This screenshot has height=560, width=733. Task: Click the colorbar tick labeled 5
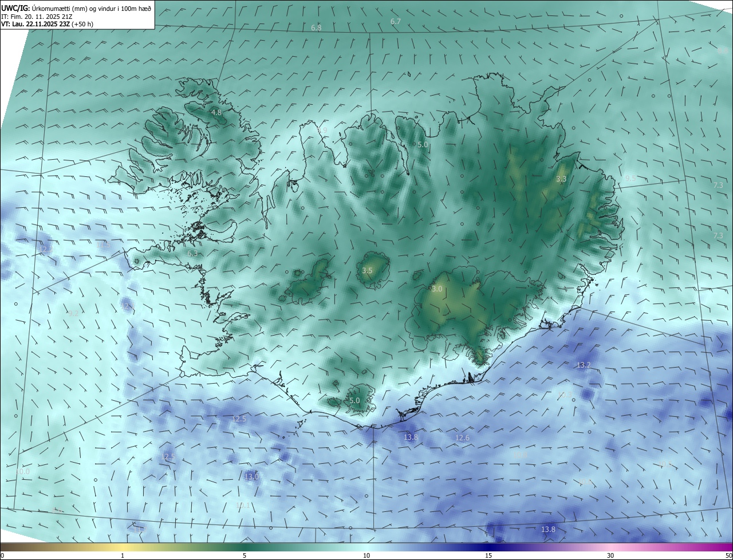(245, 555)
